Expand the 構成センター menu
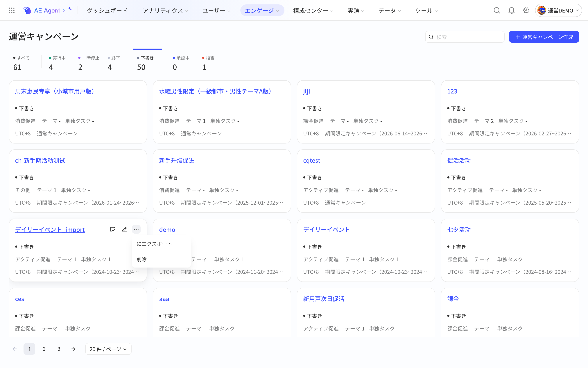The height and width of the screenshot is (368, 588). (313, 10)
